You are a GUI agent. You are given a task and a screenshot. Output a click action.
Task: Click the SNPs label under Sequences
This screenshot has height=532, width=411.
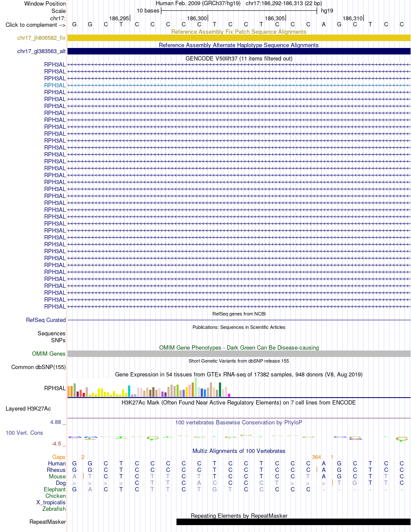[x=58, y=341]
